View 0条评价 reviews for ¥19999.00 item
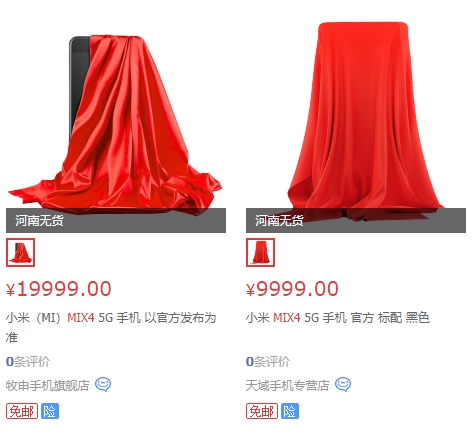The image size is (476, 441). pyautogui.click(x=28, y=362)
